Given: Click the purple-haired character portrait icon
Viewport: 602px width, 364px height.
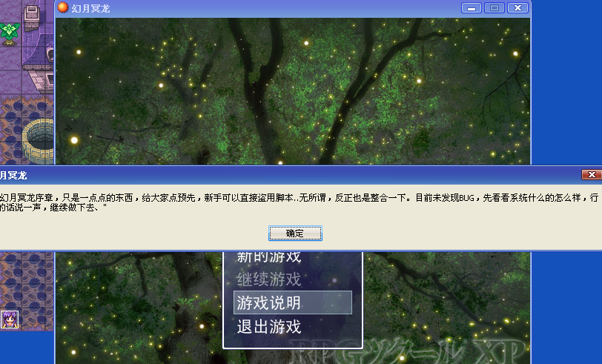Looking at the screenshot, I should (x=10, y=320).
